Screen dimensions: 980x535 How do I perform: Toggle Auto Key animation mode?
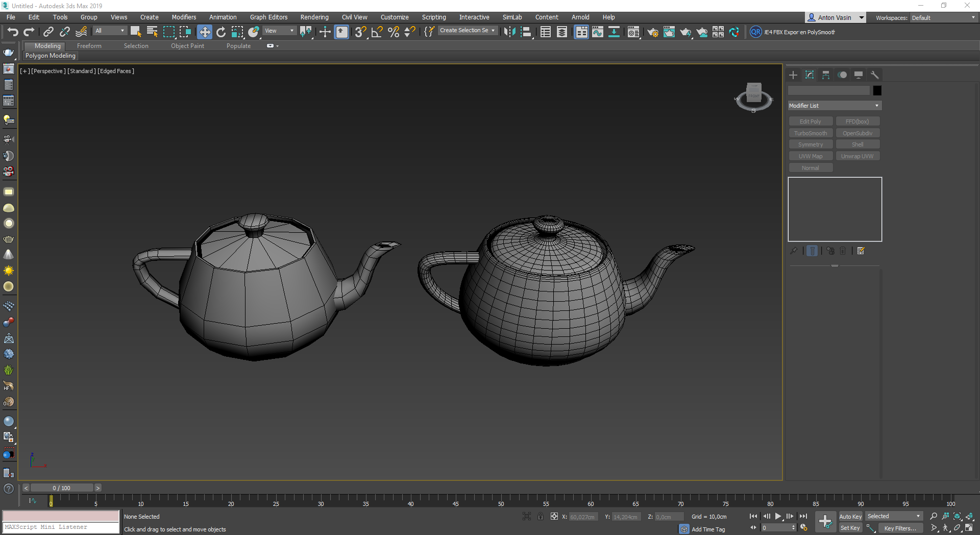tap(850, 517)
